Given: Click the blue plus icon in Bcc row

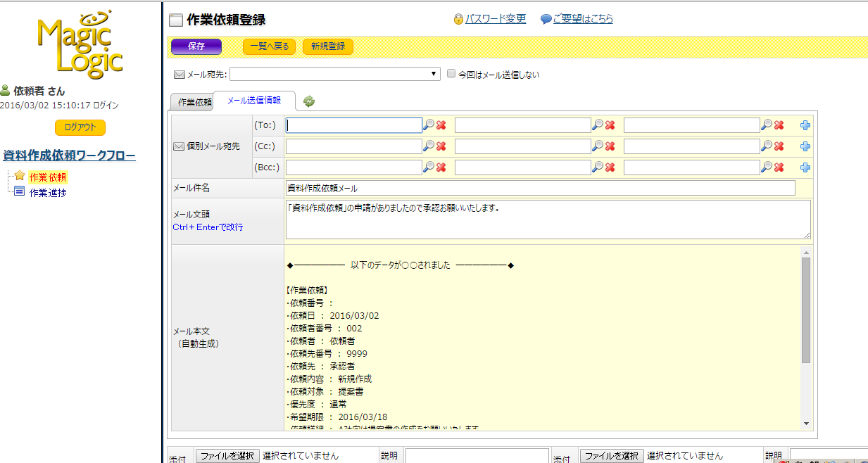Looking at the screenshot, I should tap(805, 167).
